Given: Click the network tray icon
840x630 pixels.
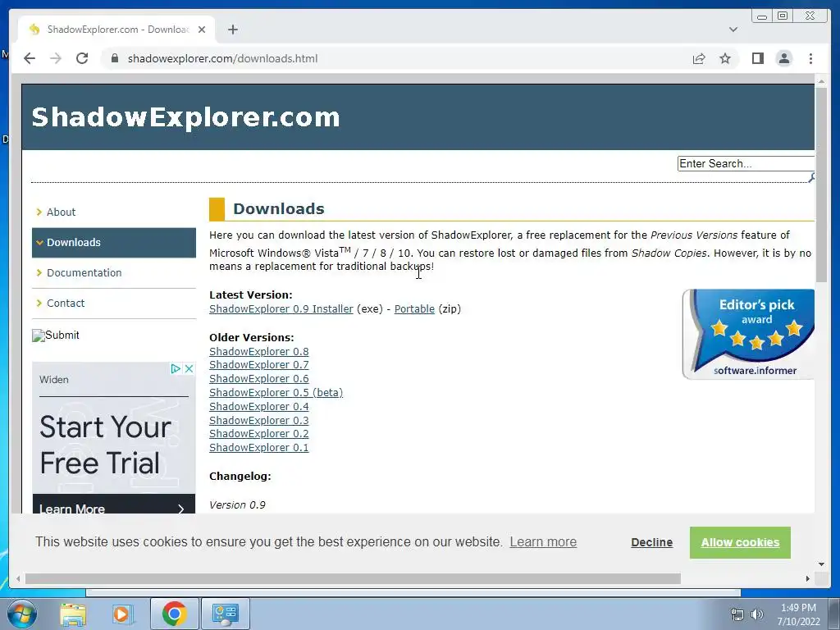Looking at the screenshot, I should [x=737, y=614].
